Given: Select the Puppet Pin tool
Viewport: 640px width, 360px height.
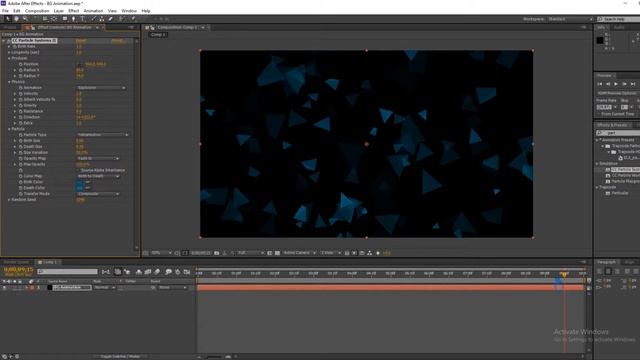Looking at the screenshot, I should pos(133,19).
